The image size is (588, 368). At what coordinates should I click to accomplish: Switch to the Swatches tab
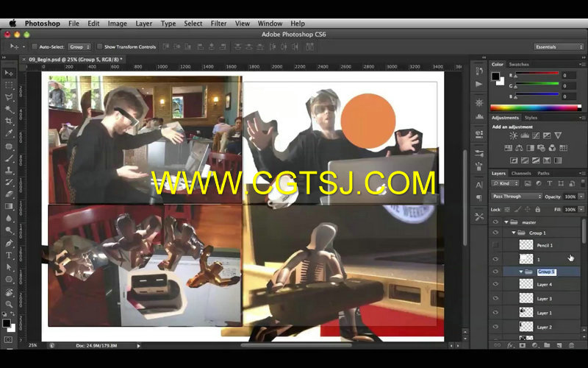[x=519, y=64]
